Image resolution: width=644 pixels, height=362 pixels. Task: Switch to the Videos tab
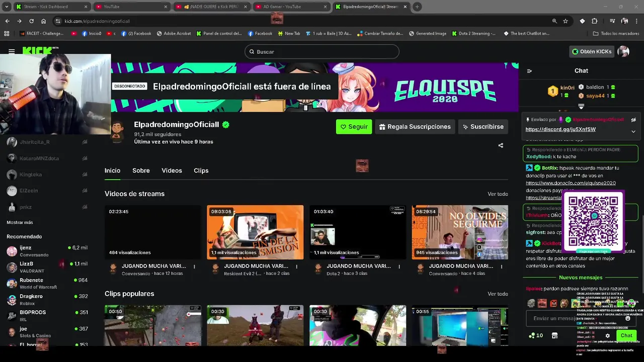[x=172, y=170]
